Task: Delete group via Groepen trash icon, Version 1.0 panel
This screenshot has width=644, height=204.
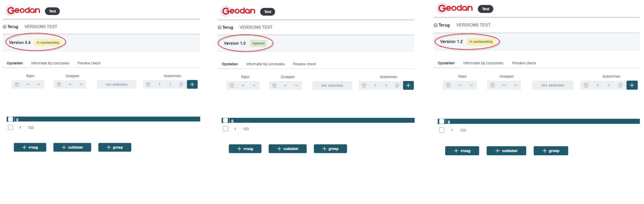Action: (x=274, y=86)
